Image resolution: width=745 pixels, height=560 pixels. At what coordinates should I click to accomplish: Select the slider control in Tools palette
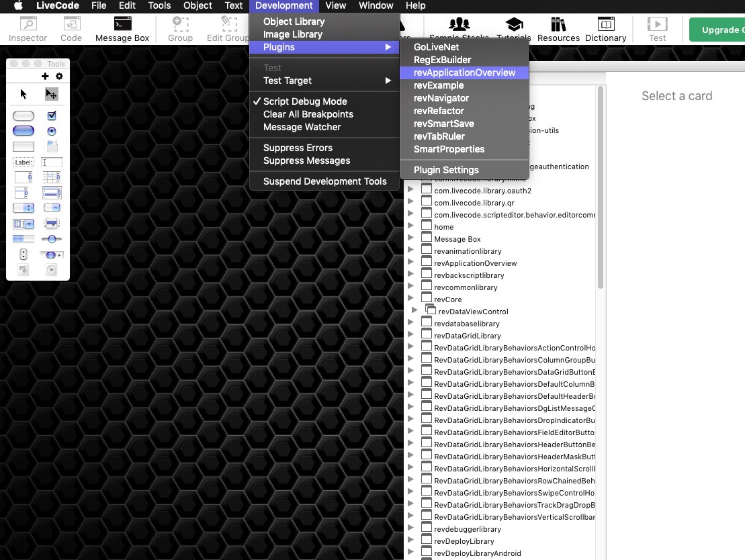[x=51, y=239]
